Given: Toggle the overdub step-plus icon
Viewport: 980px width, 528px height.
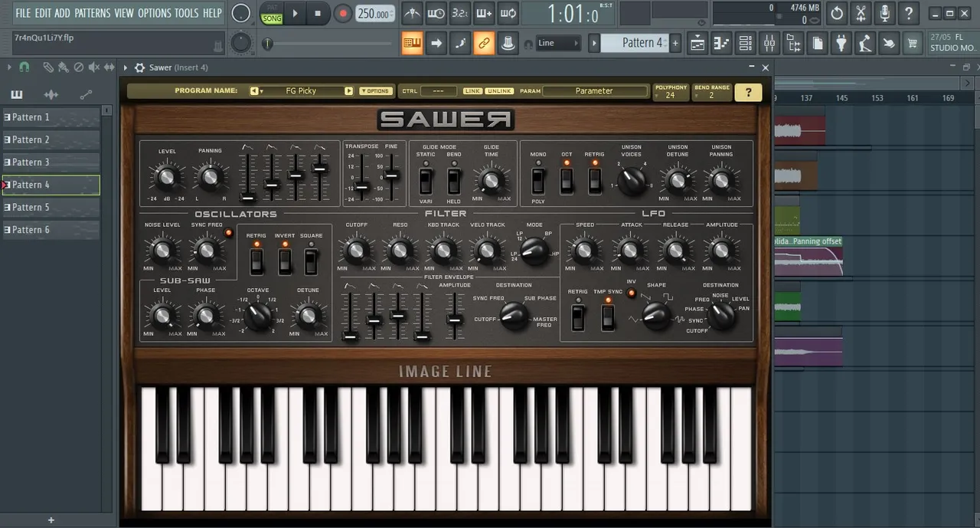Looking at the screenshot, I should (x=484, y=13).
